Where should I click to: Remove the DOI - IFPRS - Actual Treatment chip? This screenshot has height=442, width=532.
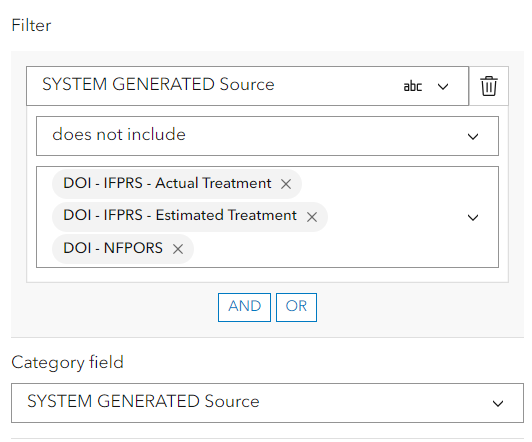[x=286, y=184]
